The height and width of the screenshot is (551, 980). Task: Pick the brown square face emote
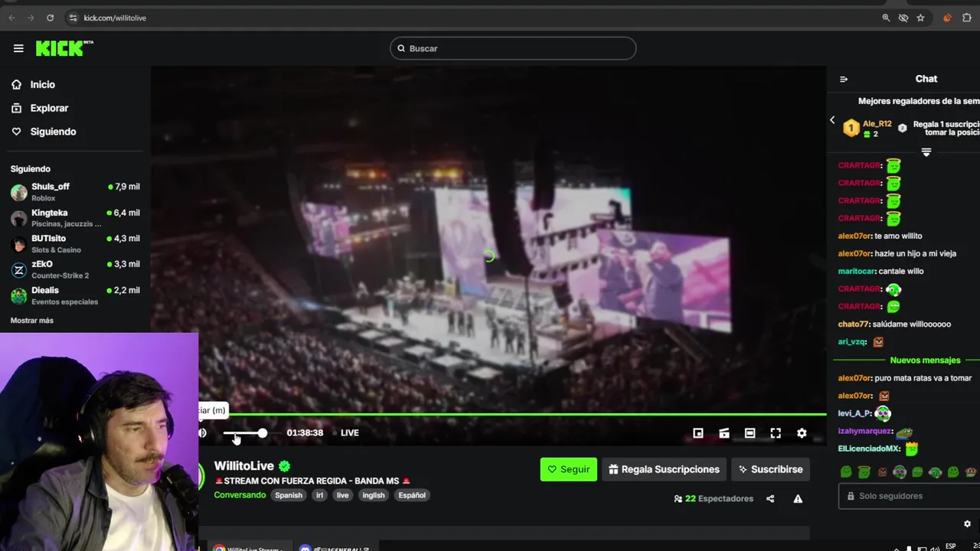pyautogui.click(x=882, y=473)
